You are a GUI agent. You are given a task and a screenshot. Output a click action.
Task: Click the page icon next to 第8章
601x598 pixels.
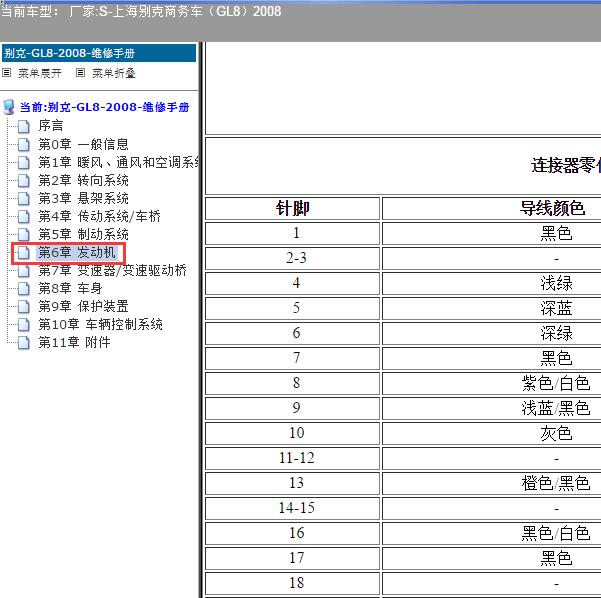24,288
